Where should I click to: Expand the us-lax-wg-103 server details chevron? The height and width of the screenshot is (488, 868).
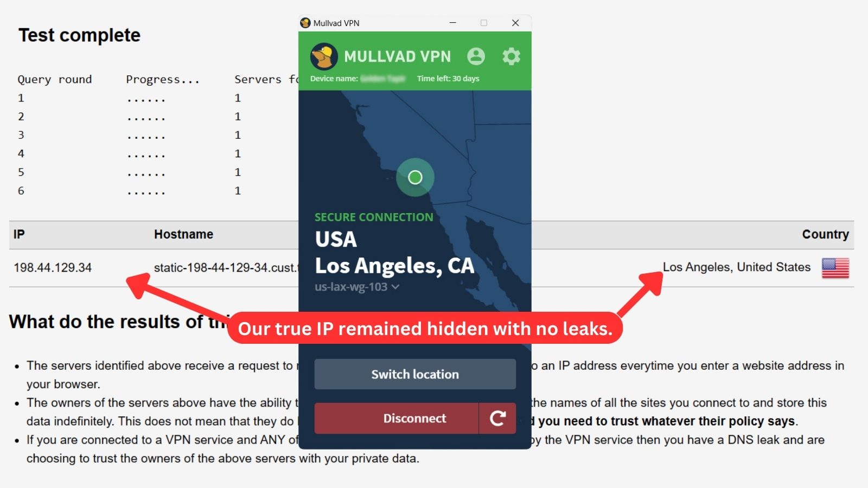[x=395, y=287]
